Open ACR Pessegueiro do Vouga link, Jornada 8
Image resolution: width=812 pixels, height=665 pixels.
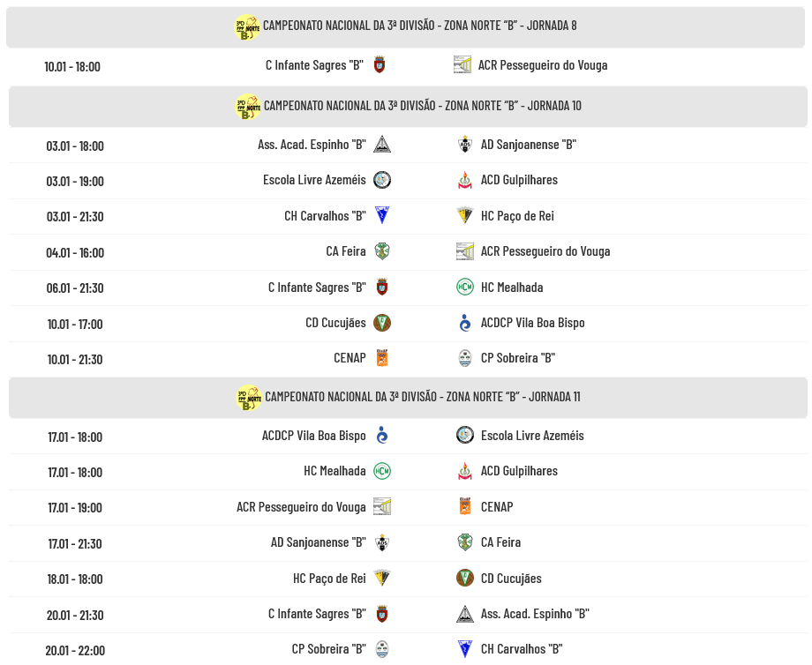542,65
